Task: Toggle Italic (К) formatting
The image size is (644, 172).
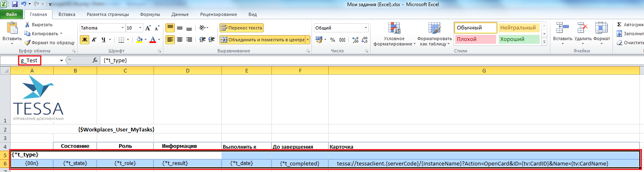Action: (x=94, y=40)
